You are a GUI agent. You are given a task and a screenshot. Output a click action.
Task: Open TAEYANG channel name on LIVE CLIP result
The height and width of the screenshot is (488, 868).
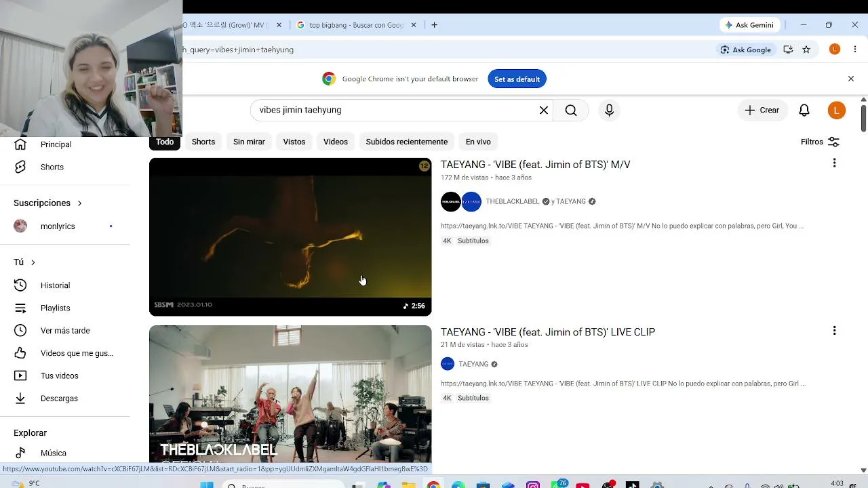pyautogui.click(x=473, y=364)
